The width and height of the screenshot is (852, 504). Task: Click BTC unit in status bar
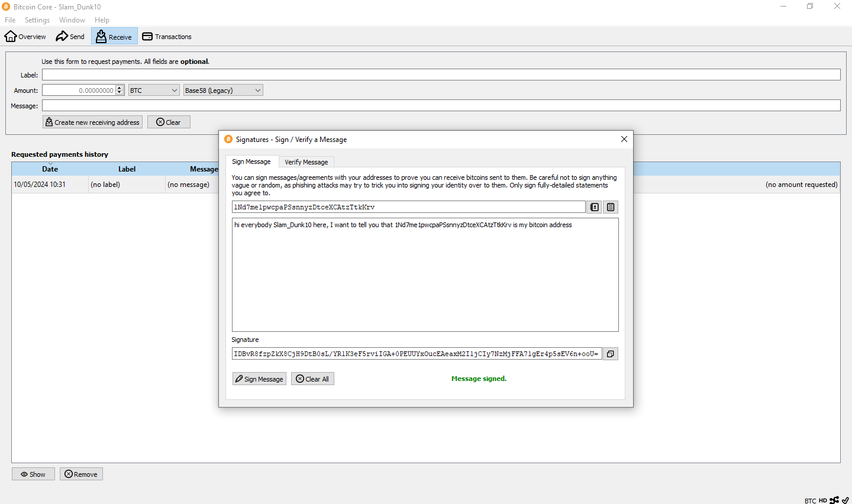click(x=810, y=500)
